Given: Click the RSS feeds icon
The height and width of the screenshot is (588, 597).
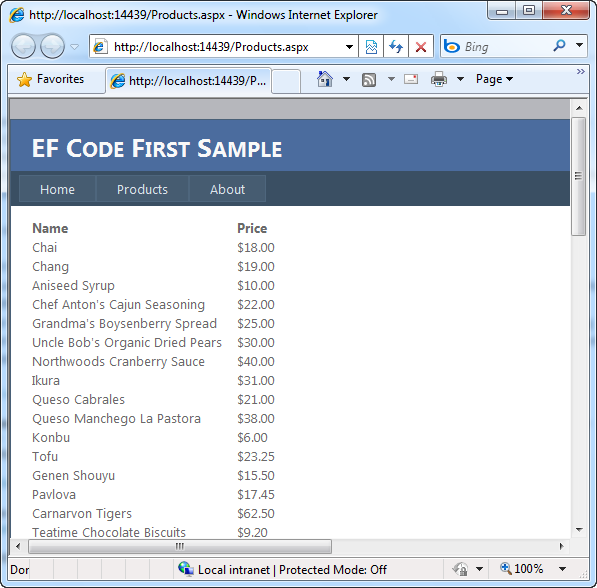Looking at the screenshot, I should point(369,80).
